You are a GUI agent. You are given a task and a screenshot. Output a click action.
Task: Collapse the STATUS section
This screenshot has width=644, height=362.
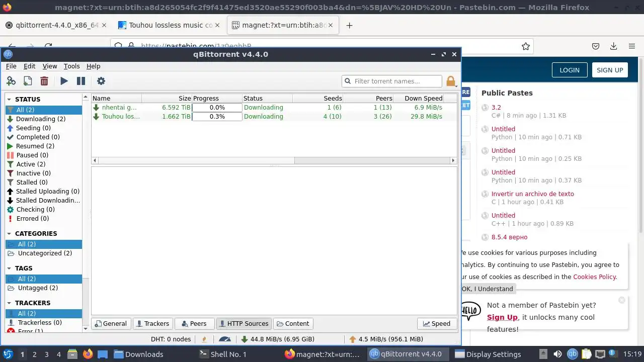[9, 100]
